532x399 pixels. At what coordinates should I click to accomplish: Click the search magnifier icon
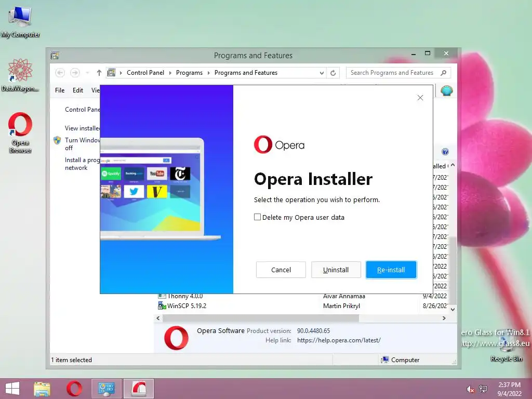click(444, 73)
